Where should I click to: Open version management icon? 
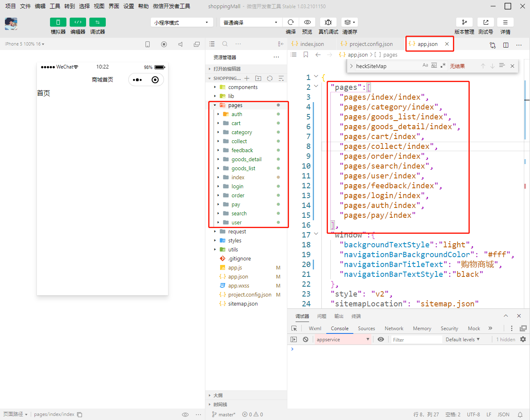tap(464, 22)
